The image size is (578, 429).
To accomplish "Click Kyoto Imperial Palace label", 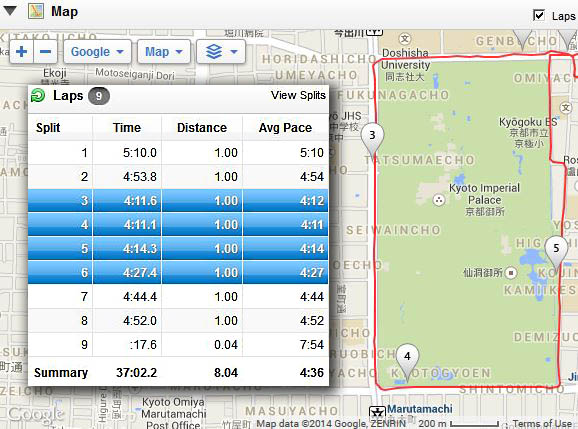I will click(x=484, y=200).
